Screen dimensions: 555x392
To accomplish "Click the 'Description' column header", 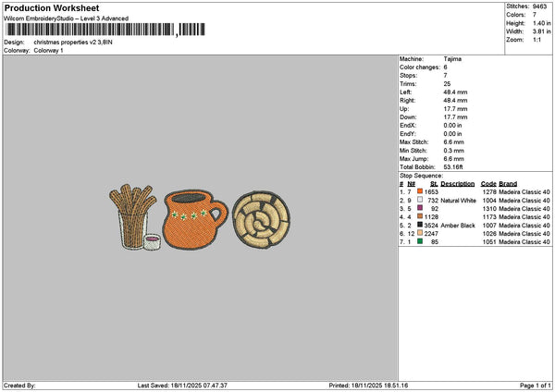I will pos(457,184).
